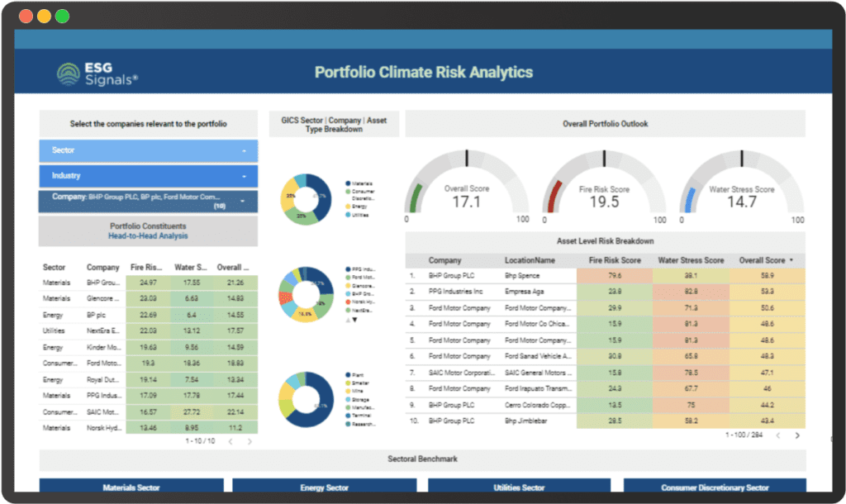Click the up arrow under company donut legend
846x504 pixels.
click(348, 320)
